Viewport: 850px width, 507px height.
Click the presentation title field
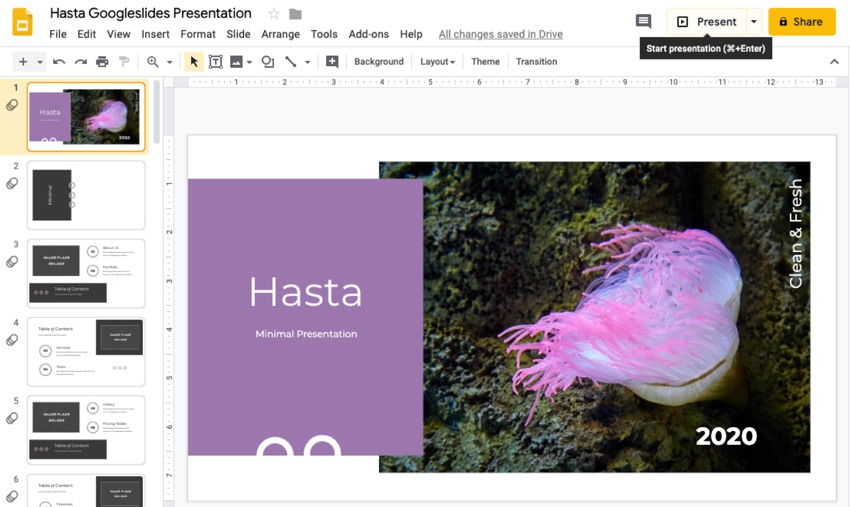point(151,13)
